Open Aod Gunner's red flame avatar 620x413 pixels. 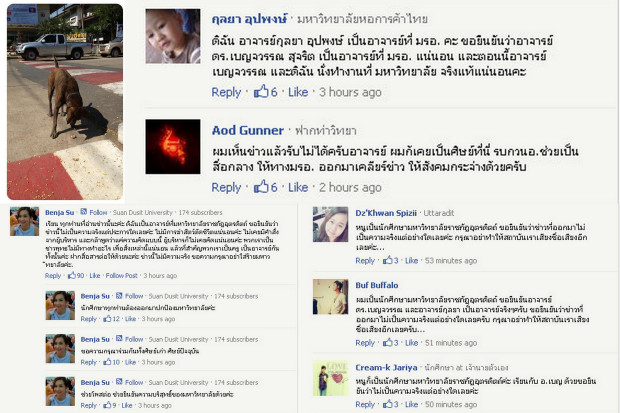pyautogui.click(x=173, y=147)
